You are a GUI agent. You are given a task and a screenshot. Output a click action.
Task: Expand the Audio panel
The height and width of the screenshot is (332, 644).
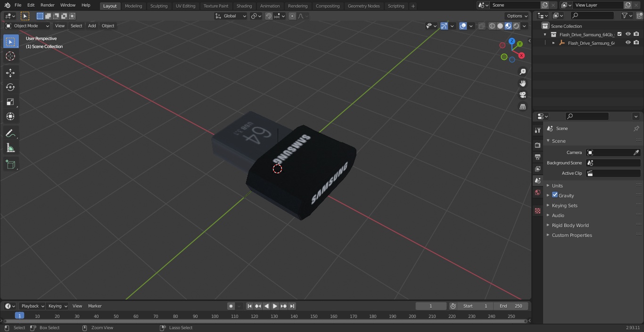click(x=558, y=215)
